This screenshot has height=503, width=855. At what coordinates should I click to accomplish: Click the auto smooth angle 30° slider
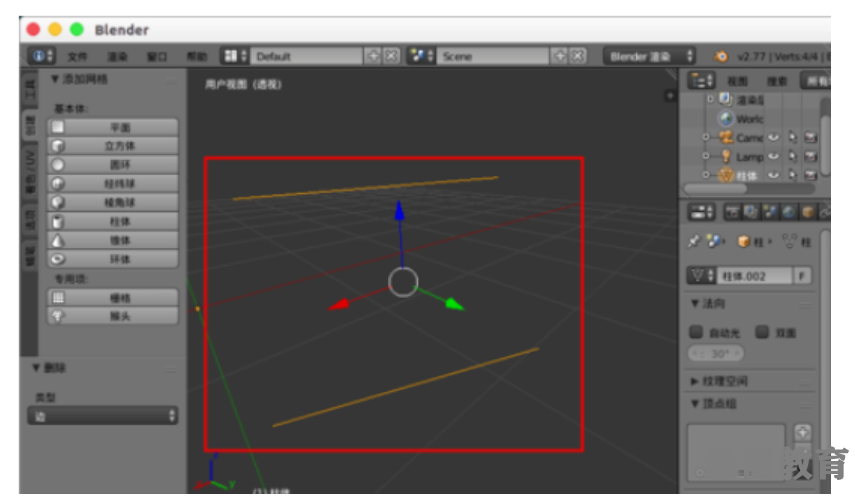pyautogui.click(x=716, y=354)
